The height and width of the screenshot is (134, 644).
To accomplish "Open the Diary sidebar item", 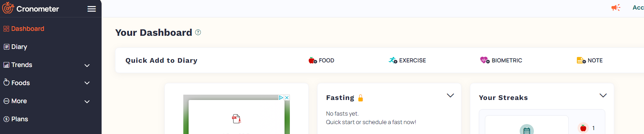I will click(15, 47).
